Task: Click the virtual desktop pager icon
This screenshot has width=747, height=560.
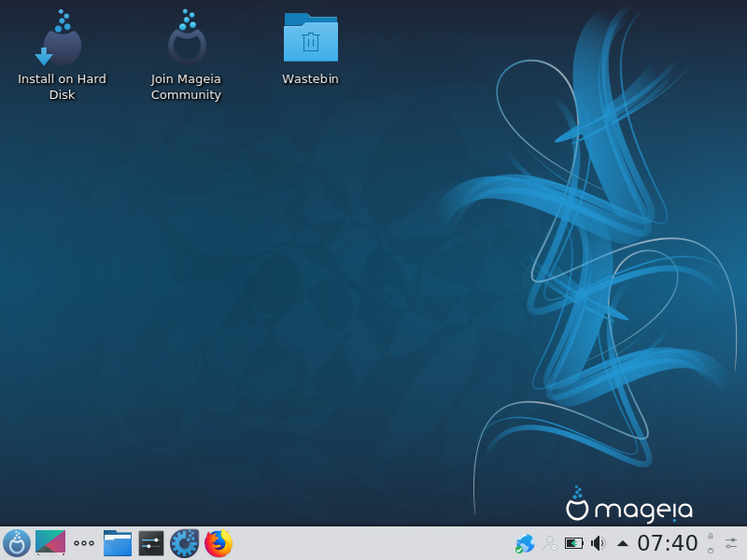Action: (x=50, y=543)
